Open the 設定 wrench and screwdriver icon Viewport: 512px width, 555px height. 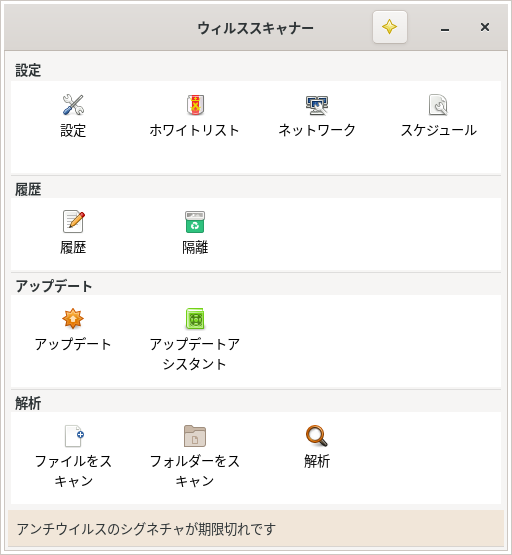click(73, 105)
